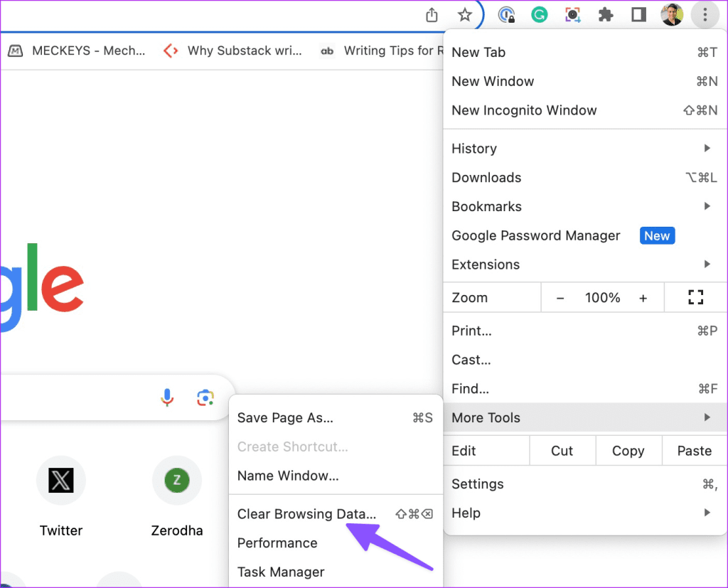
Task: Expand the Bookmarks submenu
Action: tap(585, 207)
